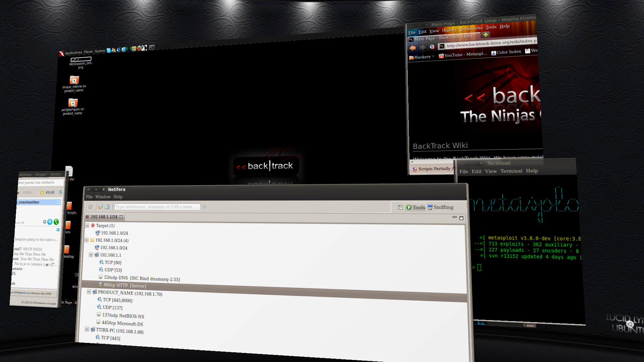
Task: Click green call button in Skype
Action: click(56, 222)
